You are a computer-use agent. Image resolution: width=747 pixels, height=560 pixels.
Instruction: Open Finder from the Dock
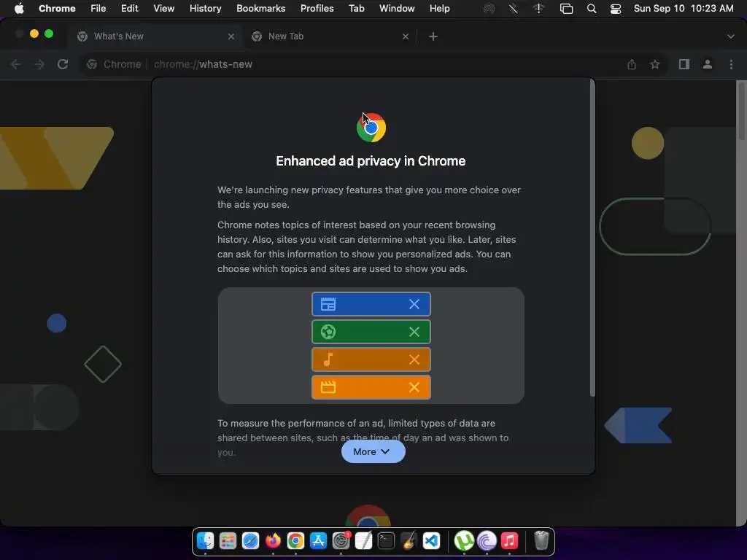(205, 541)
